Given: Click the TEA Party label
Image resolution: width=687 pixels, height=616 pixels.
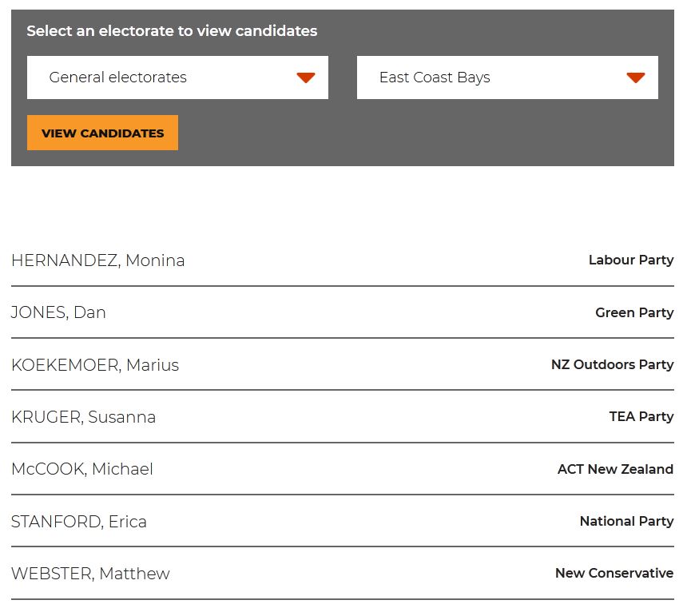Looking at the screenshot, I should tap(641, 416).
